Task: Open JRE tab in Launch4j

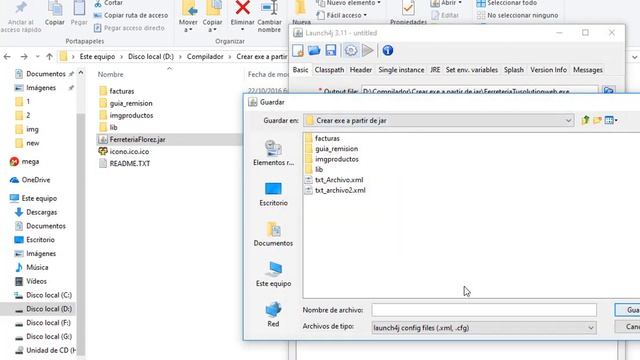Action: tap(435, 70)
